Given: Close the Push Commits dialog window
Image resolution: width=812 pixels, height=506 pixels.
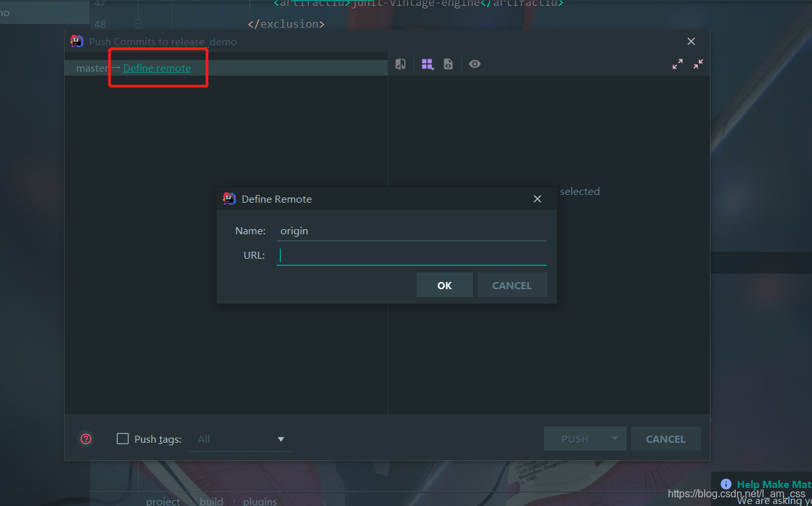Looking at the screenshot, I should pos(691,41).
